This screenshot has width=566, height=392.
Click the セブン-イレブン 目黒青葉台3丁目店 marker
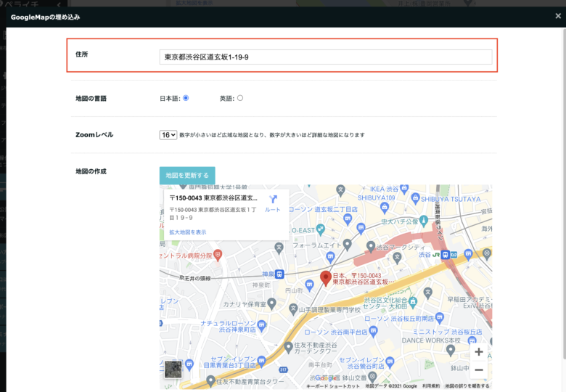262,360
